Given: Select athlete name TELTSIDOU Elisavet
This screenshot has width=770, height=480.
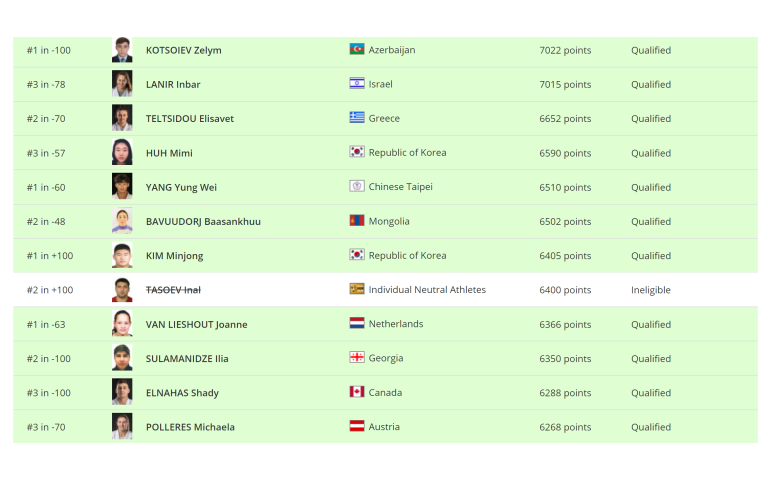Looking at the screenshot, I should (x=190, y=118).
